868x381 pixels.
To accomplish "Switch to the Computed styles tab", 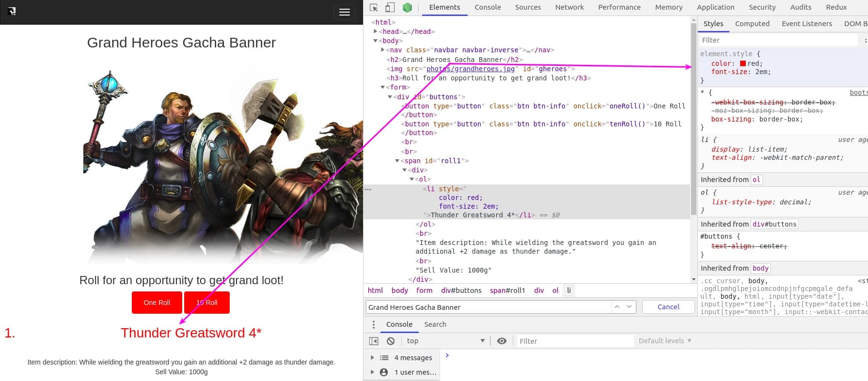I will tap(752, 24).
